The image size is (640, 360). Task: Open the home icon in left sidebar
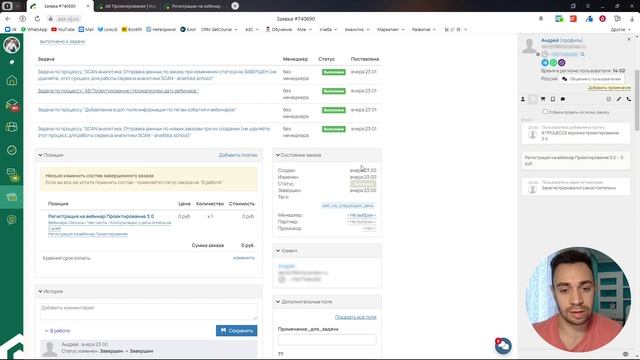pos(11,80)
